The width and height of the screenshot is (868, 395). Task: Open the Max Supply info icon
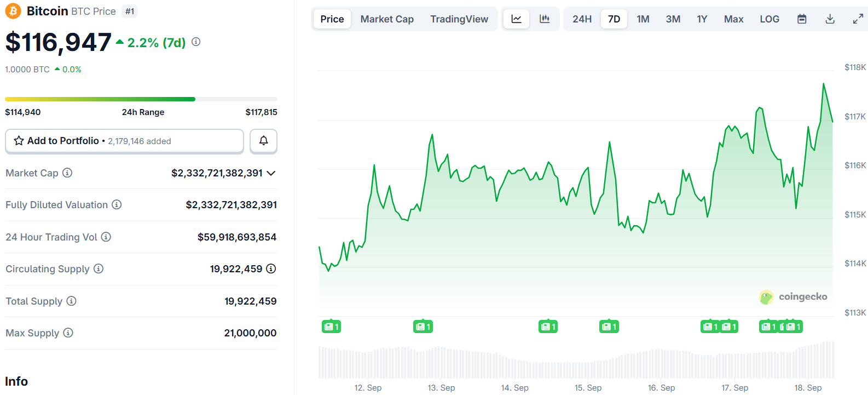[68, 333]
